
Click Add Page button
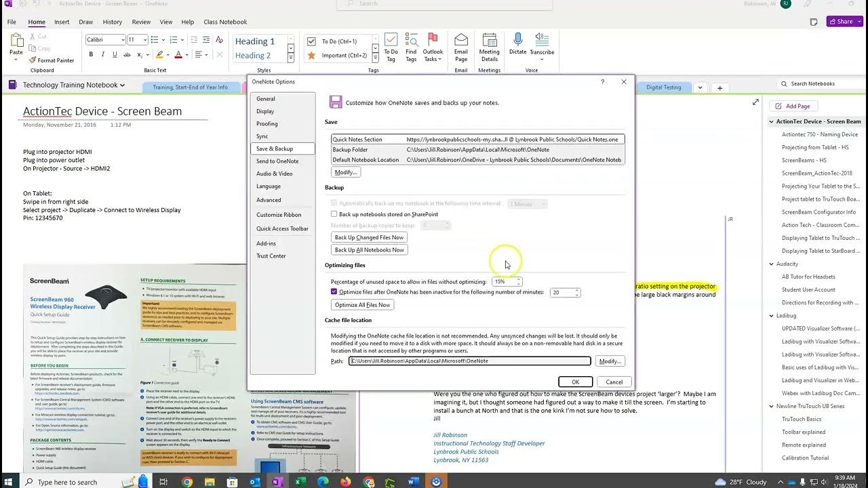pos(793,106)
